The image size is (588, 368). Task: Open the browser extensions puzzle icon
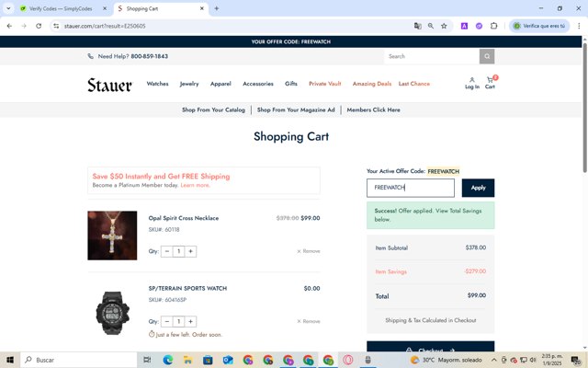pyautogui.click(x=494, y=26)
